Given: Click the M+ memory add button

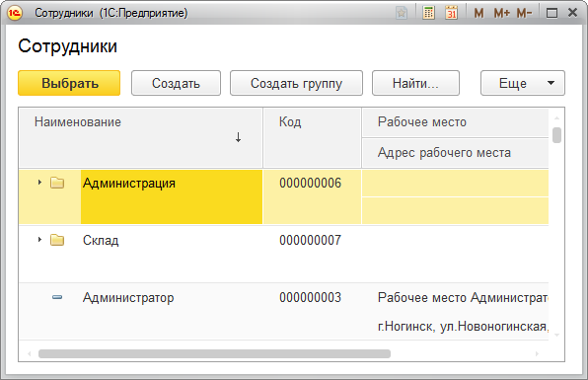Looking at the screenshot, I should coord(501,13).
